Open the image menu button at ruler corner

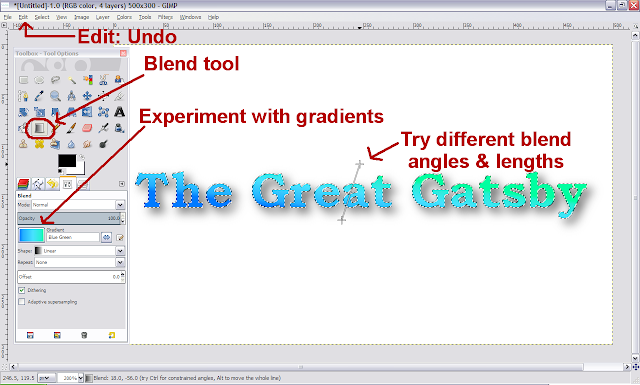[4, 25]
